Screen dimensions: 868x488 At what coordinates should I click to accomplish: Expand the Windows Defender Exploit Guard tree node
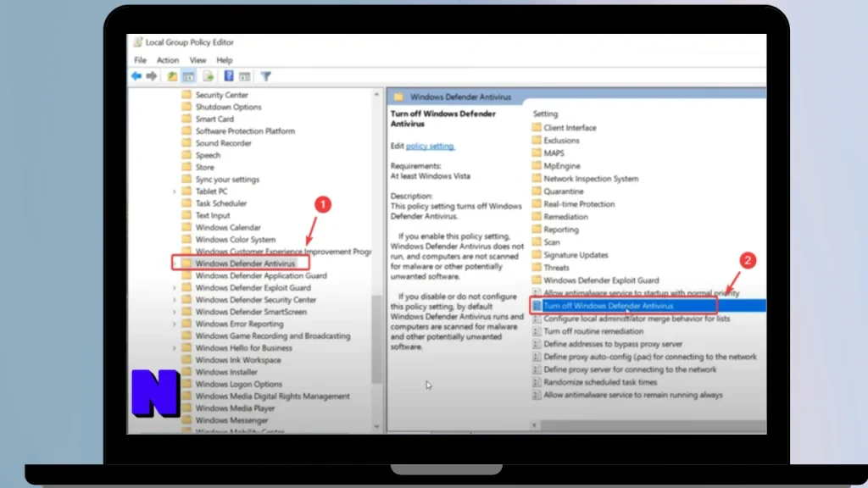(175, 288)
